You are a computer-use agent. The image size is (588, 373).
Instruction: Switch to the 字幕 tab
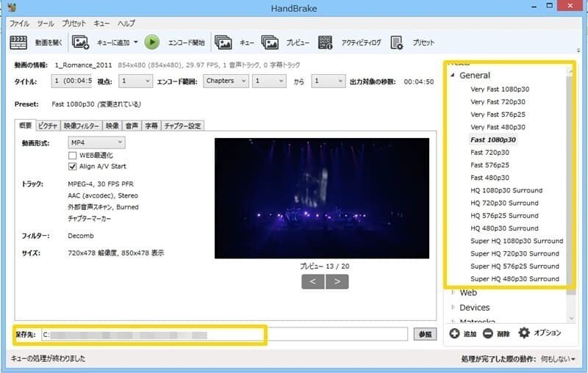coord(151,126)
